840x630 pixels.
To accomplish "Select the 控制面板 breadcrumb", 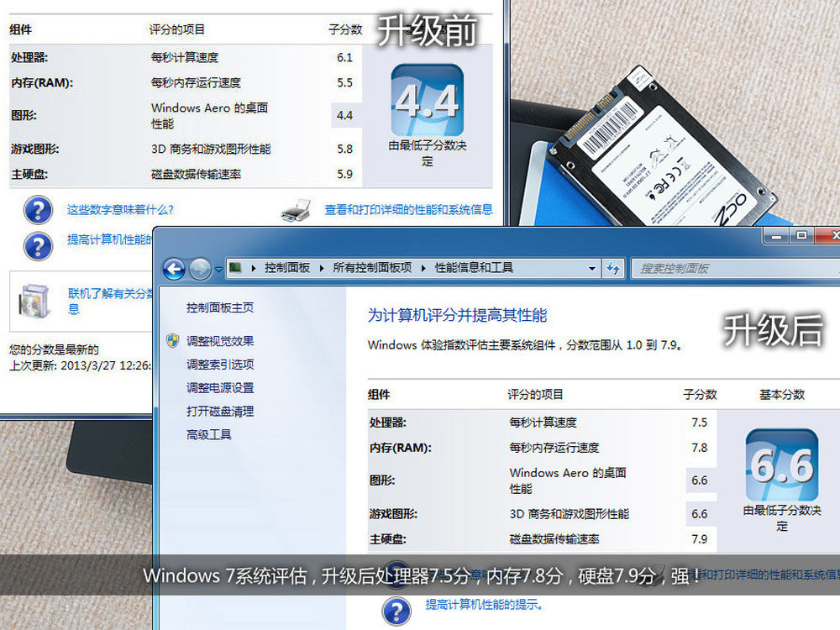I will 287,268.
